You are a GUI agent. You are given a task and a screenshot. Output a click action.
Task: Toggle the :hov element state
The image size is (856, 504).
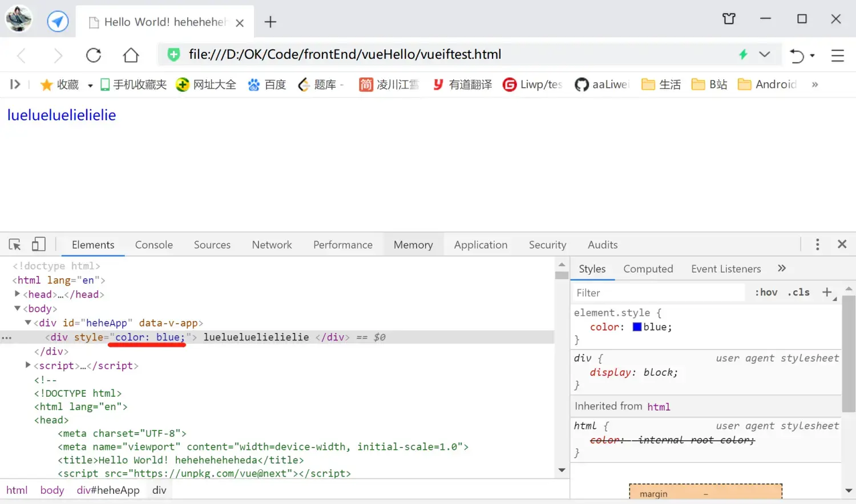pos(766,292)
